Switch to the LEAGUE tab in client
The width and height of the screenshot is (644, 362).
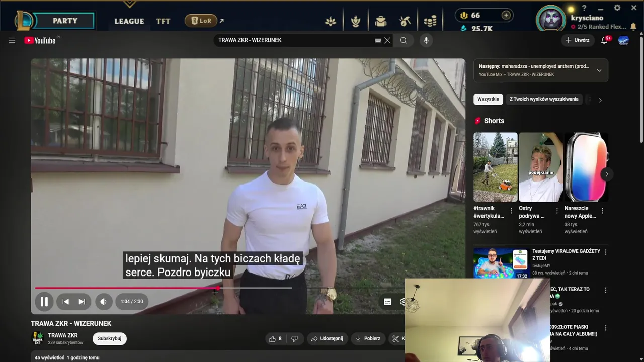tap(129, 21)
